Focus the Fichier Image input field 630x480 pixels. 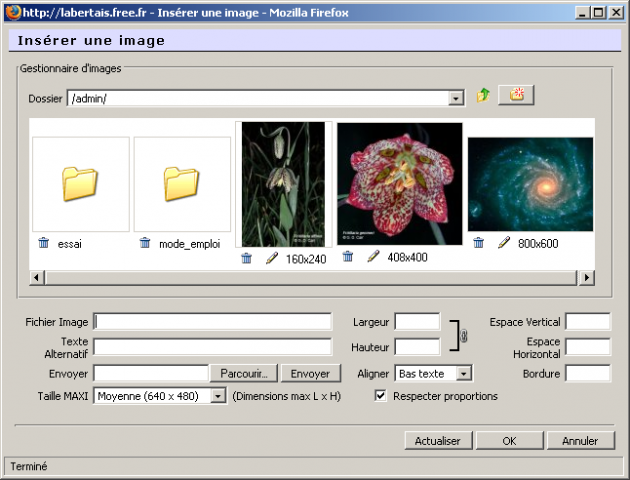(213, 322)
